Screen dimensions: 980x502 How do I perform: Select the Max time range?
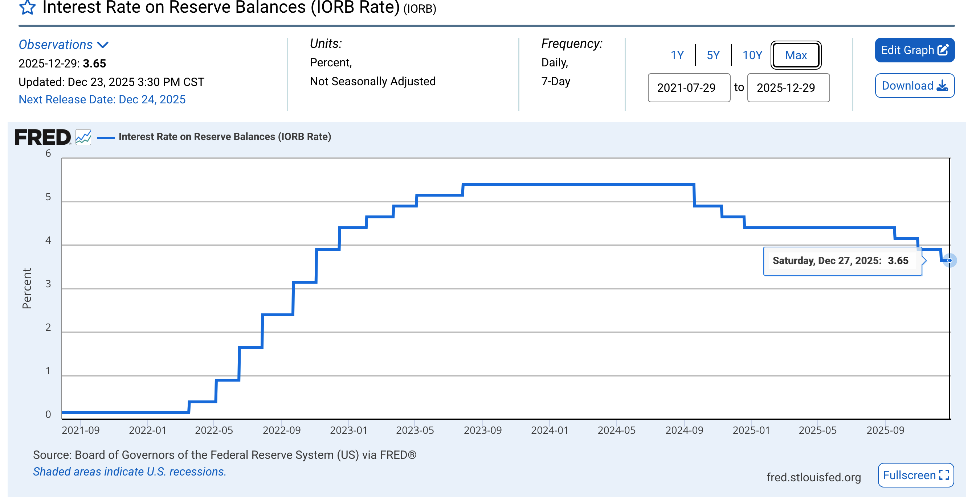click(796, 55)
